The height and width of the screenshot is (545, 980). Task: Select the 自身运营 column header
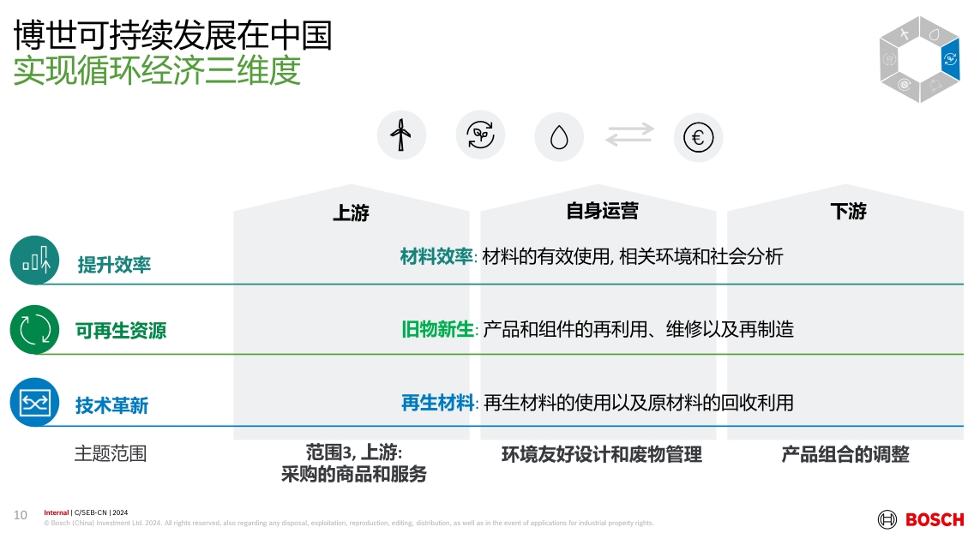(x=602, y=211)
